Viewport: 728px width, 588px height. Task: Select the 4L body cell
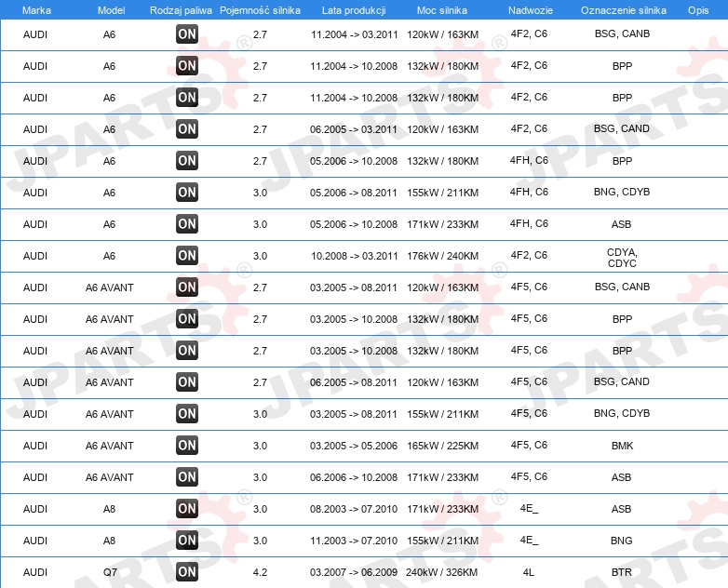pos(529,572)
